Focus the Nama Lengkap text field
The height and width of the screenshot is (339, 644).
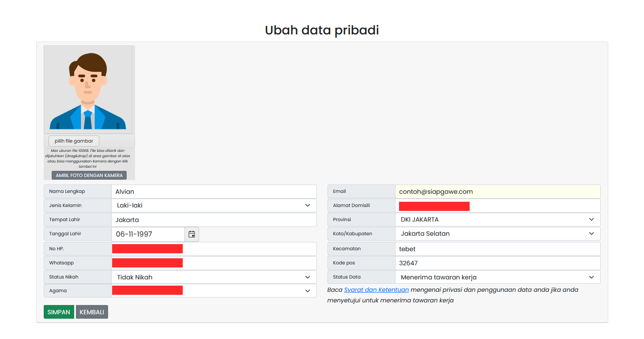tap(214, 192)
